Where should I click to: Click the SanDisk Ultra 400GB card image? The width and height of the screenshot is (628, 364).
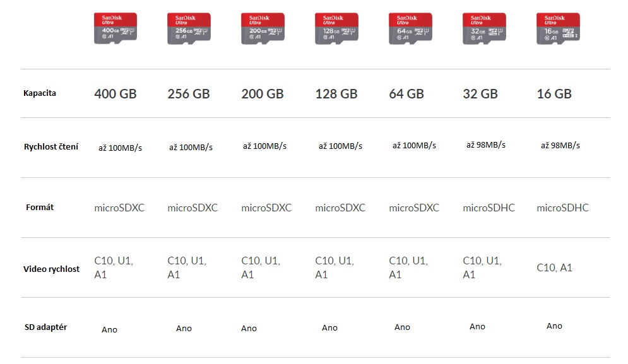[116, 28]
